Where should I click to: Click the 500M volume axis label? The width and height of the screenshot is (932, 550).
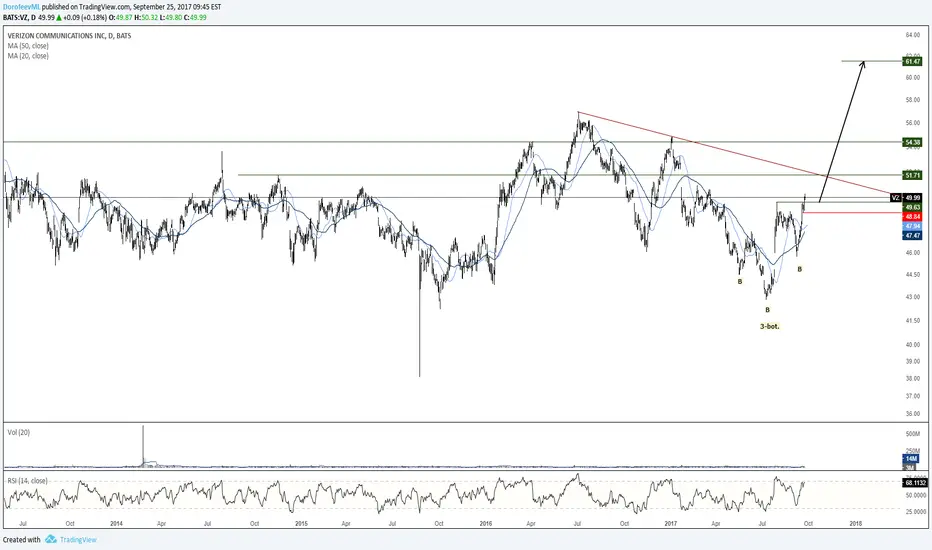coord(912,434)
